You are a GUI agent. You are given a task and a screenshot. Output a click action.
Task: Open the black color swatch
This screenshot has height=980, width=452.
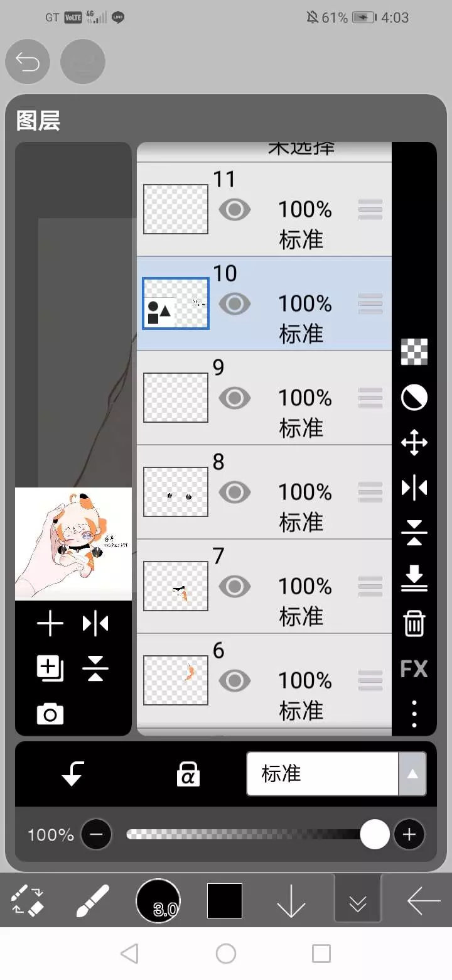[x=225, y=901]
